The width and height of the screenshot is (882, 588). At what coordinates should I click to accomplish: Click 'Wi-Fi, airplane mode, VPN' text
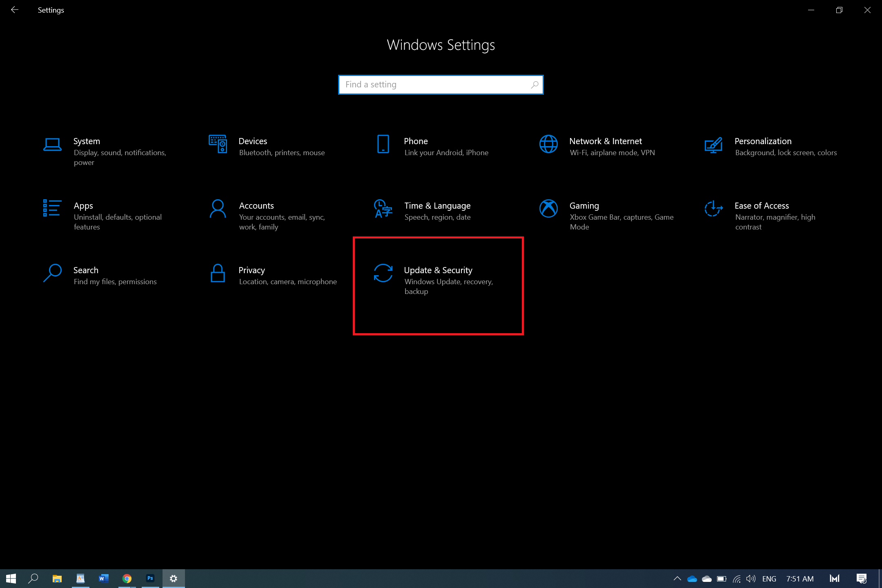coord(612,153)
